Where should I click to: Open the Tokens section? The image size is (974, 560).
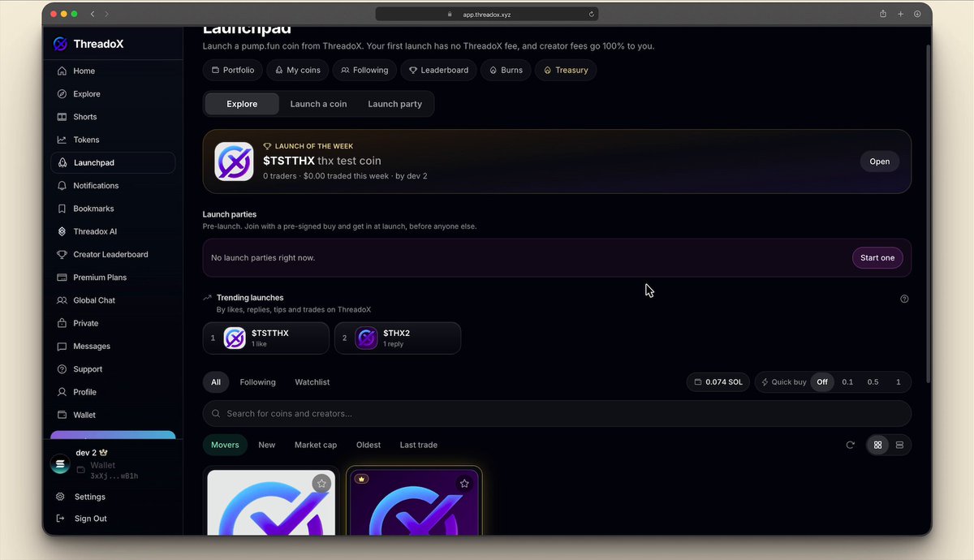tap(113, 140)
